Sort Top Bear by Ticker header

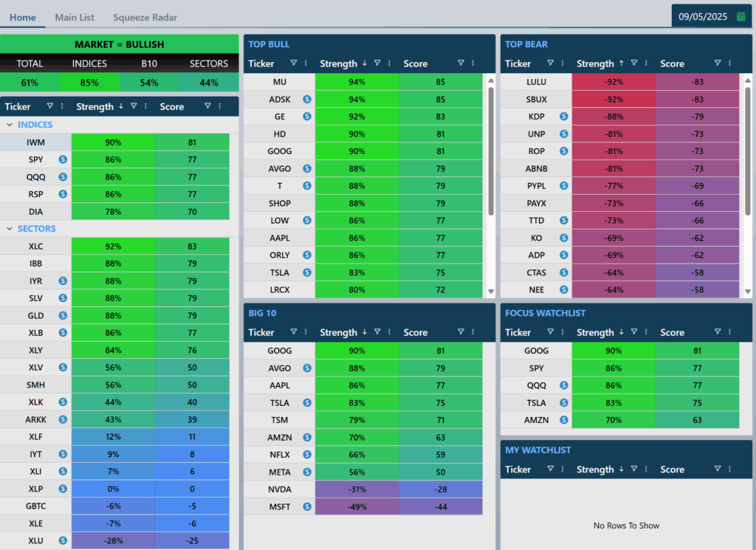(518, 63)
